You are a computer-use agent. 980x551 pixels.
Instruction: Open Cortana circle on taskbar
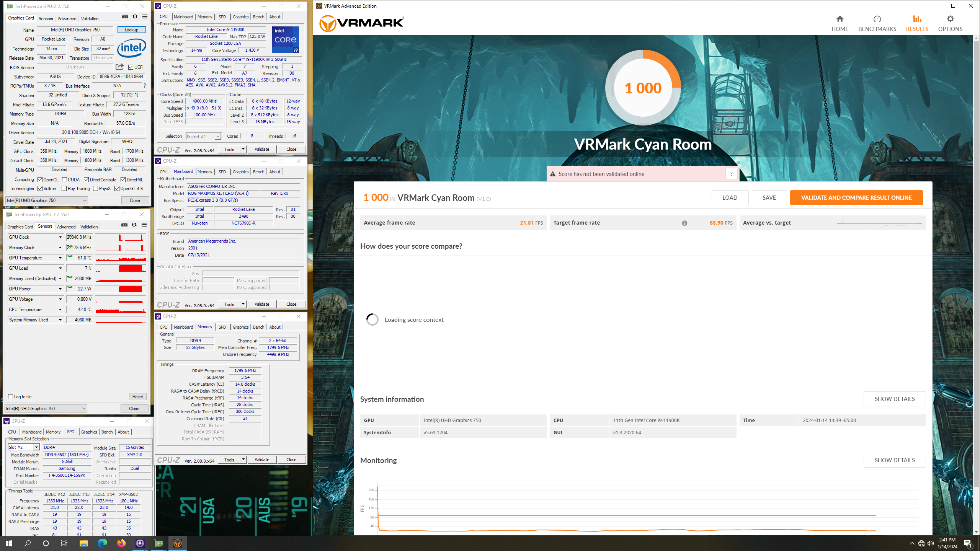coord(46,543)
